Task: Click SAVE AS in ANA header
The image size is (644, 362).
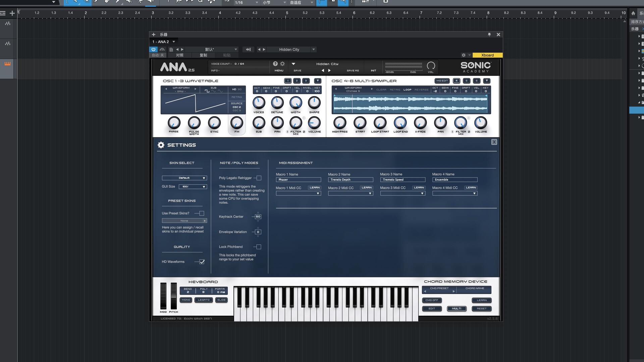Action: click(x=353, y=71)
